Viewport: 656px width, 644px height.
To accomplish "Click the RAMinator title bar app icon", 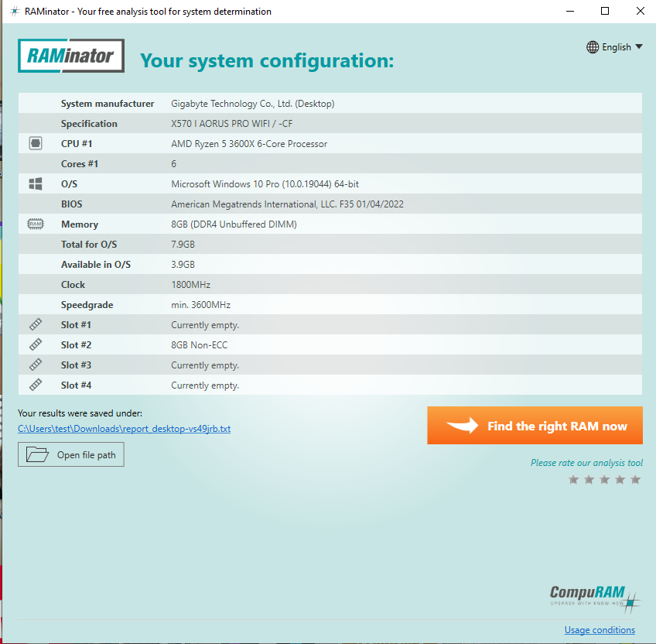I will (x=15, y=12).
